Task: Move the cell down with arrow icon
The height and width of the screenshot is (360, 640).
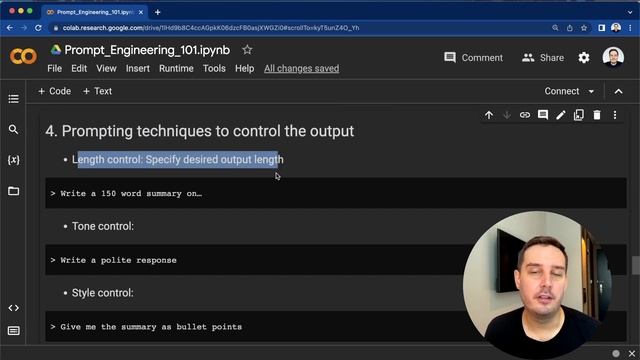Action: coord(507,115)
